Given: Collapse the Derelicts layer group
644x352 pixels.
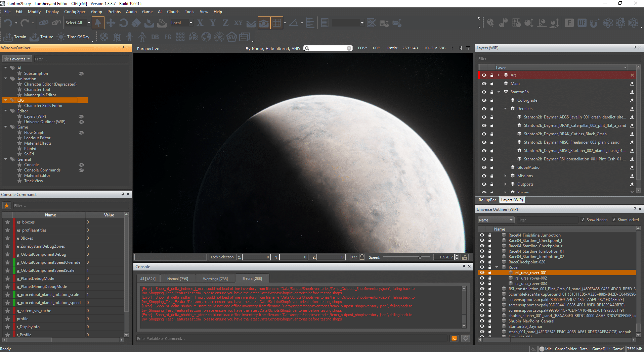Looking at the screenshot, I should 505,109.
